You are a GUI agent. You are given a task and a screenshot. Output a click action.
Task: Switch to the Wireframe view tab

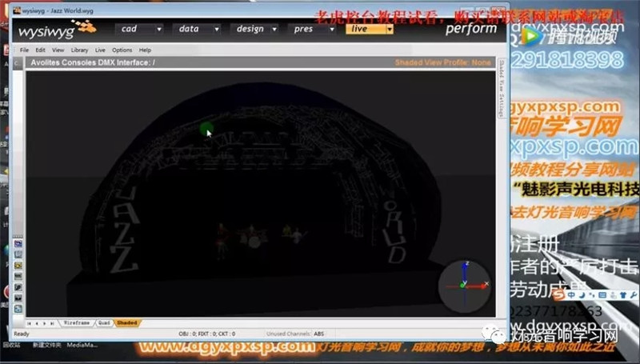[x=77, y=322]
